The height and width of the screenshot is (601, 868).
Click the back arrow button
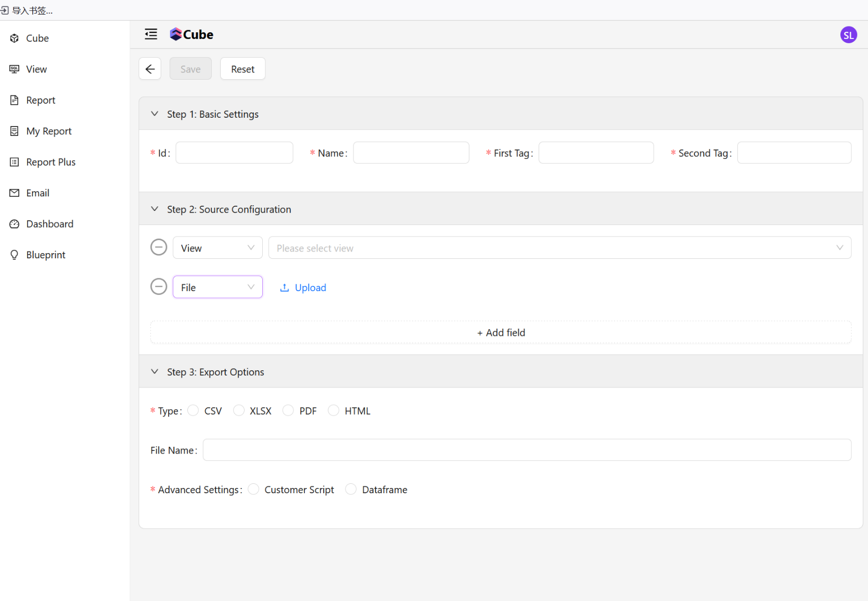150,69
